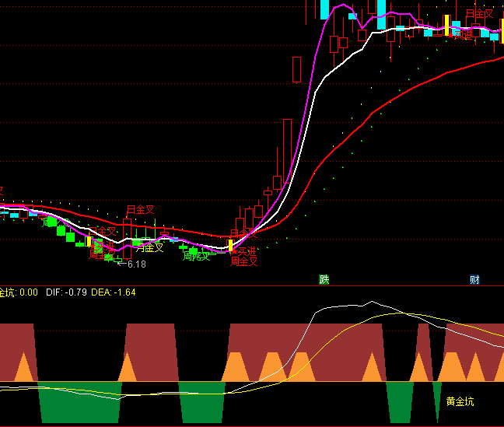
Task: Click the red 周金叉 label below yellow candle
Action: click(243, 262)
